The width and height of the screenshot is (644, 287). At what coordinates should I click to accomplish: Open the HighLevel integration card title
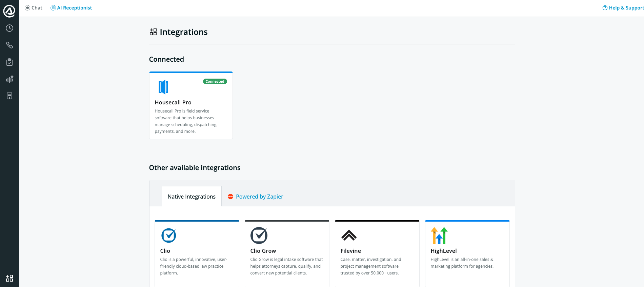(443, 251)
